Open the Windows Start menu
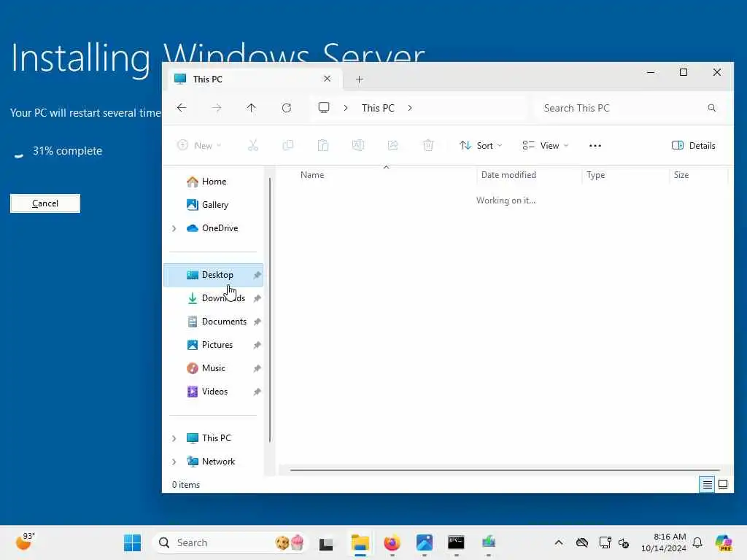747x560 pixels. pos(133,542)
